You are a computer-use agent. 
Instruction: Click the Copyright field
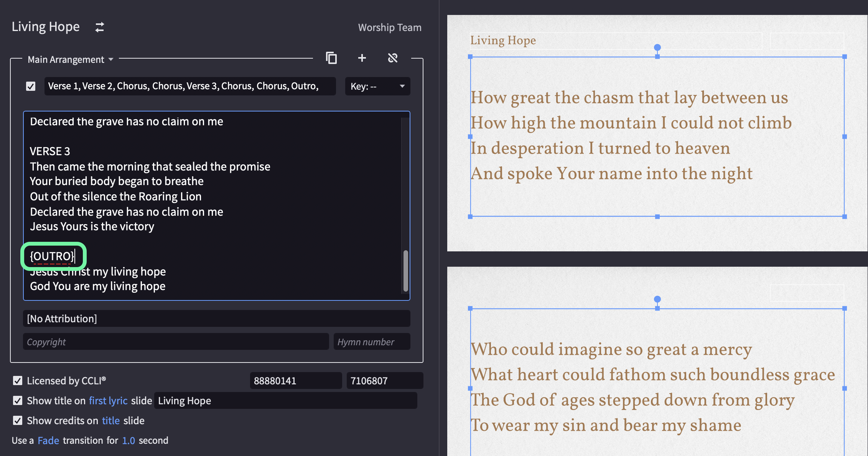pyautogui.click(x=176, y=341)
